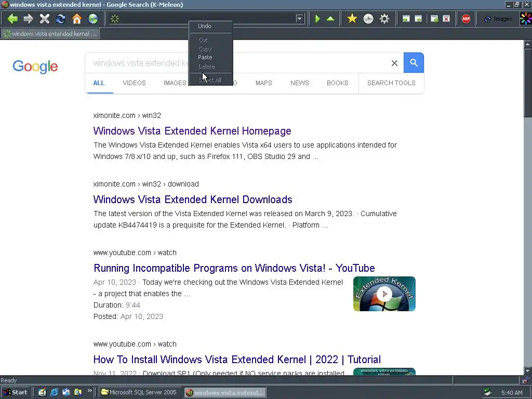Switch to BOOKS search tab
The image size is (532, 399).
click(x=338, y=83)
